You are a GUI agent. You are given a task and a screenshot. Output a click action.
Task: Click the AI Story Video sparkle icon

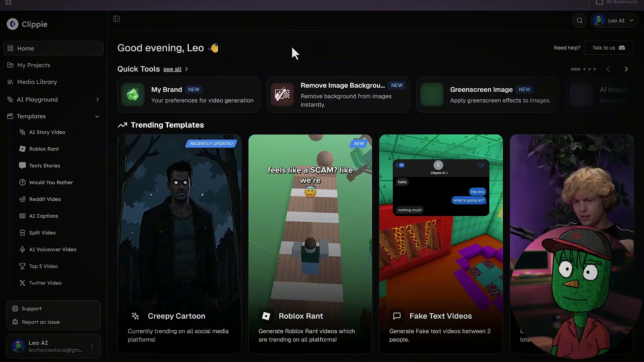[22, 132]
